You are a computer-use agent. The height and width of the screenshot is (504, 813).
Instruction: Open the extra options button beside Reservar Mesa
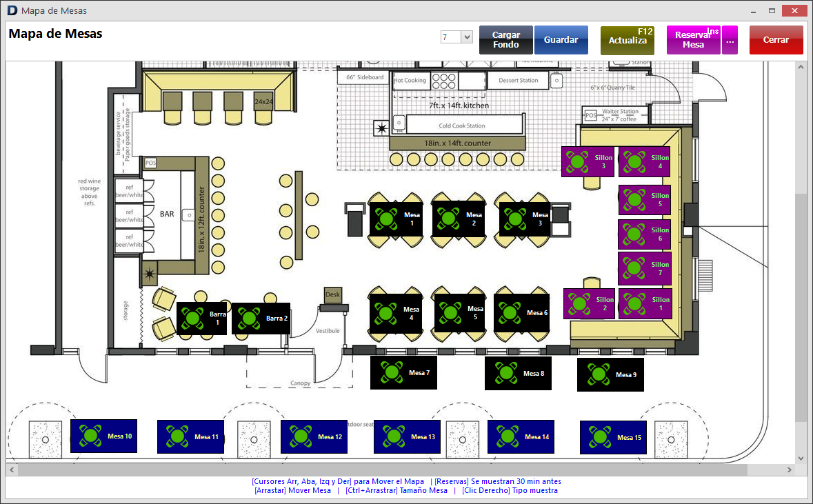point(730,40)
